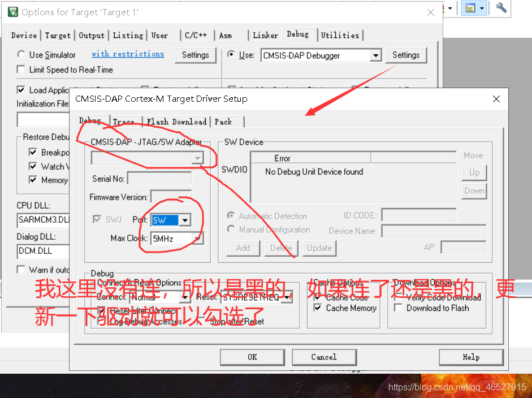Open the Listing tab
This screenshot has height=398, width=532.
pos(128,35)
